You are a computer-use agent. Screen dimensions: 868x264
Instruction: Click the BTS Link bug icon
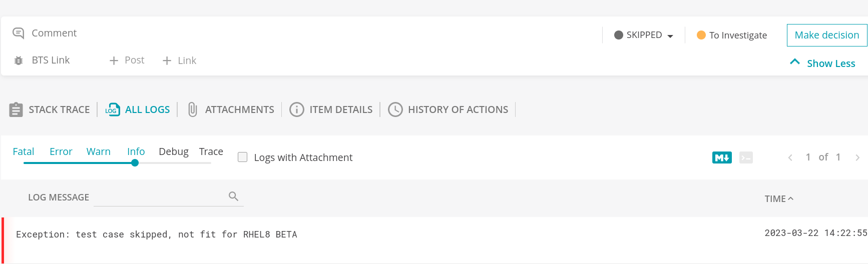click(19, 60)
